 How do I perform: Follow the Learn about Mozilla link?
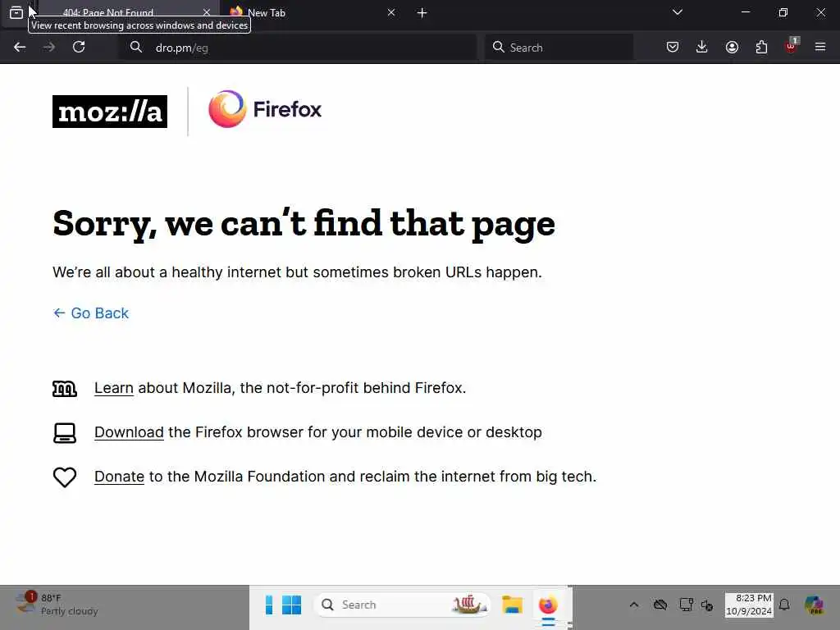point(113,388)
